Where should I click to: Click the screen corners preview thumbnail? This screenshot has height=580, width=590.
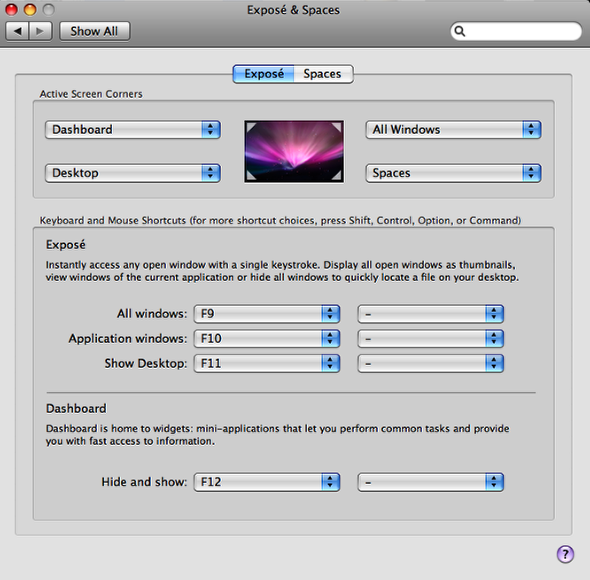pyautogui.click(x=294, y=151)
